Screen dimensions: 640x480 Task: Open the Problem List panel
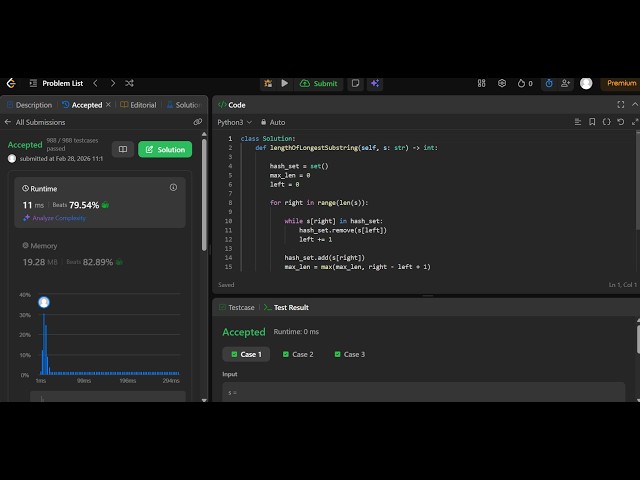click(x=56, y=83)
